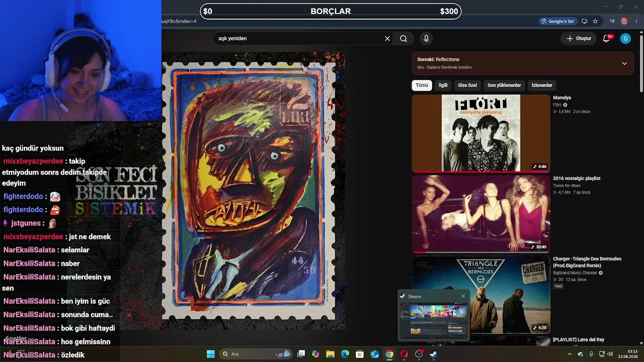Click chat message 'naber'
Viewport: 644px width, 362px height.
[x=70, y=263]
